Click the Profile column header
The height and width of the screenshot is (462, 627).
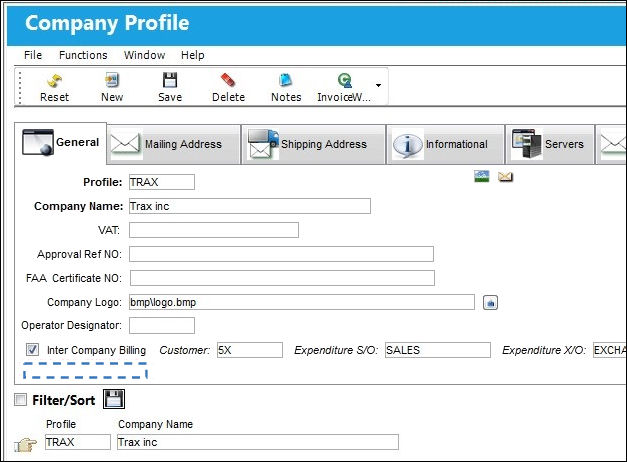pos(61,424)
